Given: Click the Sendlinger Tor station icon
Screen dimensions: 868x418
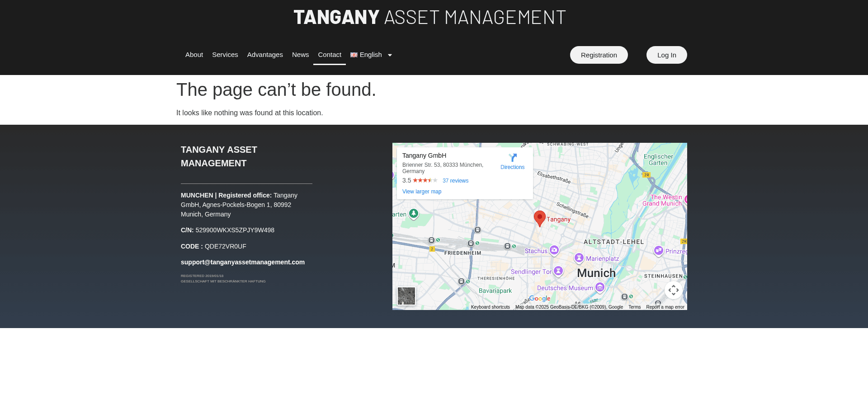Looking at the screenshot, I should (x=558, y=272).
